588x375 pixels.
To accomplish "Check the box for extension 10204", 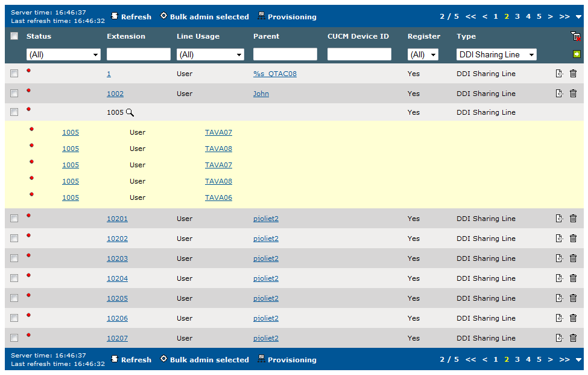I will click(x=14, y=278).
